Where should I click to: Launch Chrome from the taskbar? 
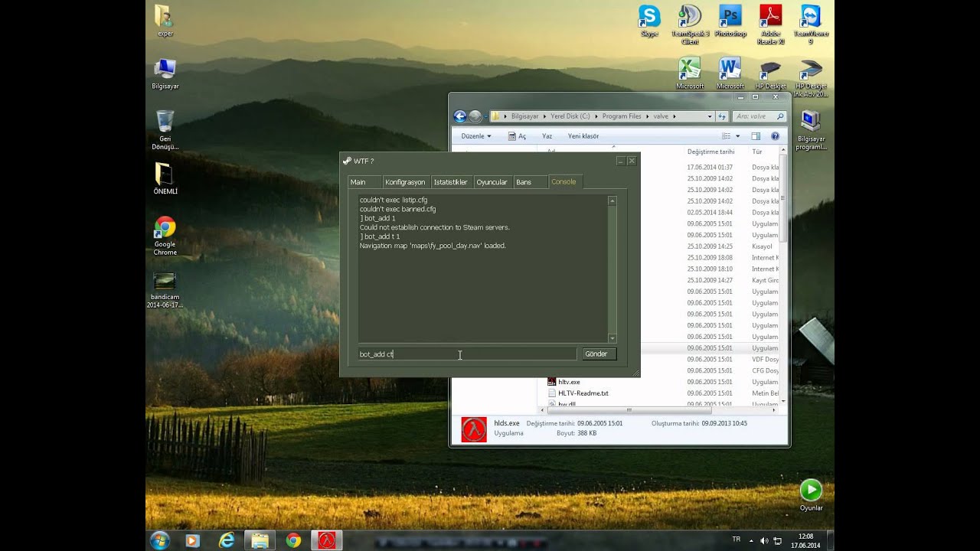point(293,540)
